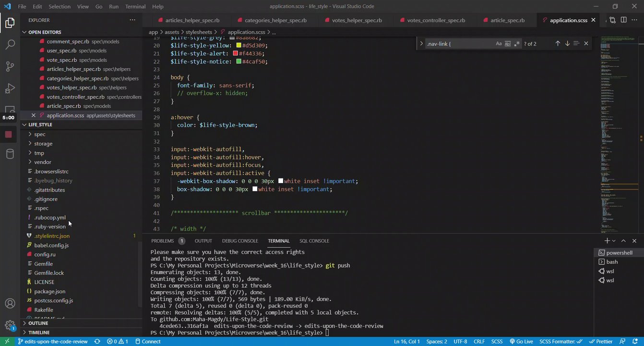The height and width of the screenshot is (346, 644).
Task: Click the Prettier status button
Action: pyautogui.click(x=601, y=342)
